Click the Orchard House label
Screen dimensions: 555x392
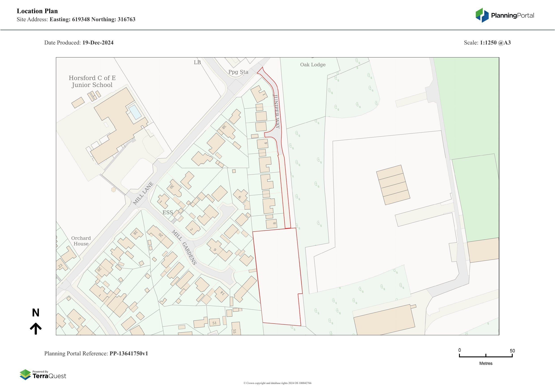coord(81,241)
